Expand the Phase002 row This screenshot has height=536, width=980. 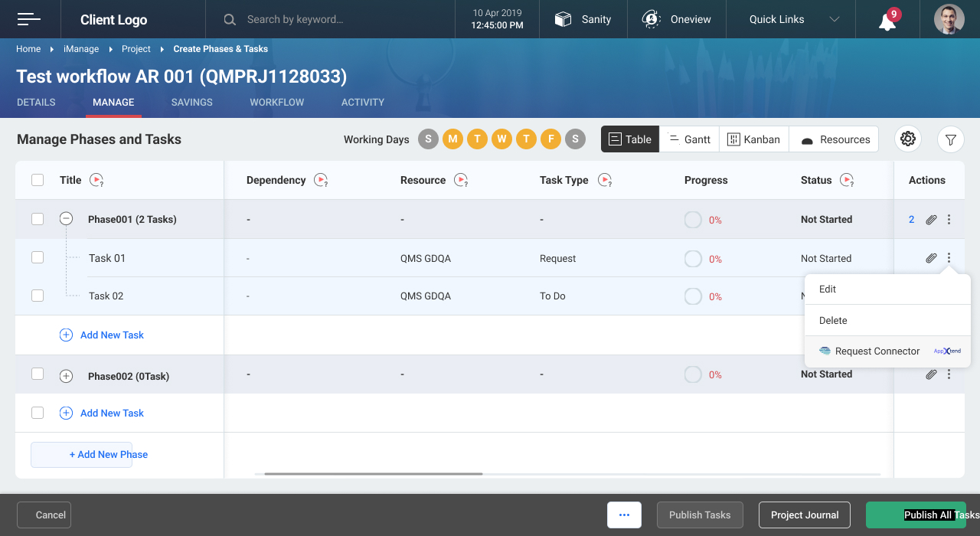pyautogui.click(x=67, y=376)
